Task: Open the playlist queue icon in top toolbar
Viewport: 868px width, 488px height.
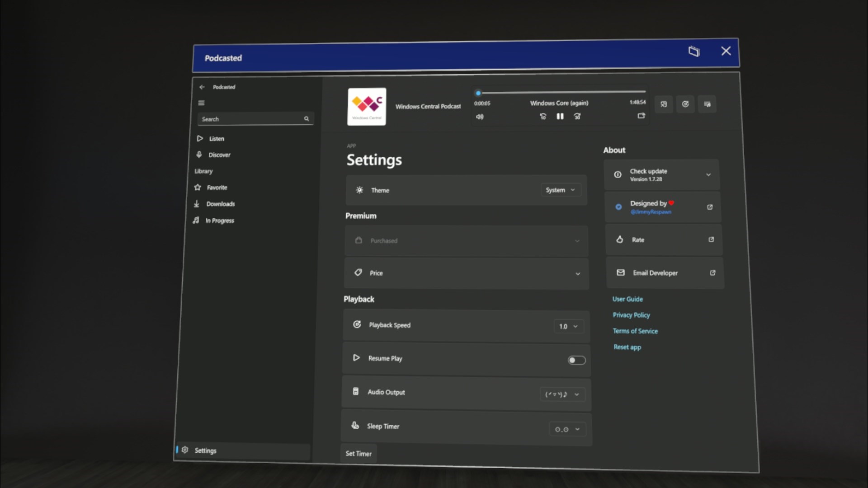Action: point(707,104)
